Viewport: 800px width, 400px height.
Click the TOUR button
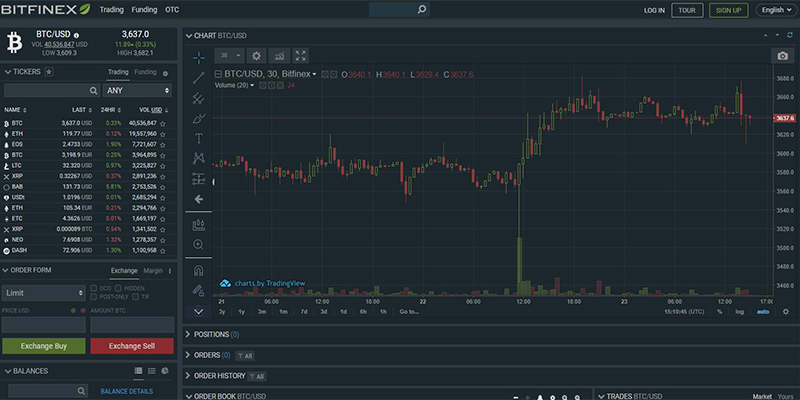tap(687, 10)
